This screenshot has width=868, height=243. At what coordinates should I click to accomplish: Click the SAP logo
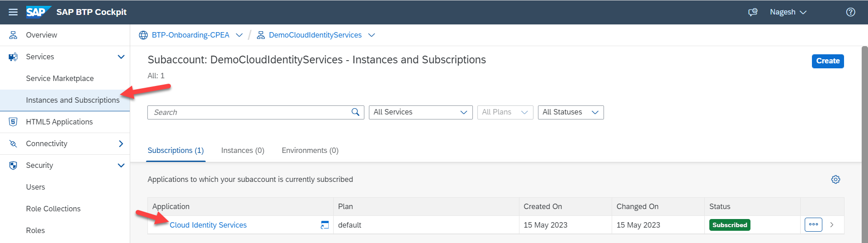[38, 12]
